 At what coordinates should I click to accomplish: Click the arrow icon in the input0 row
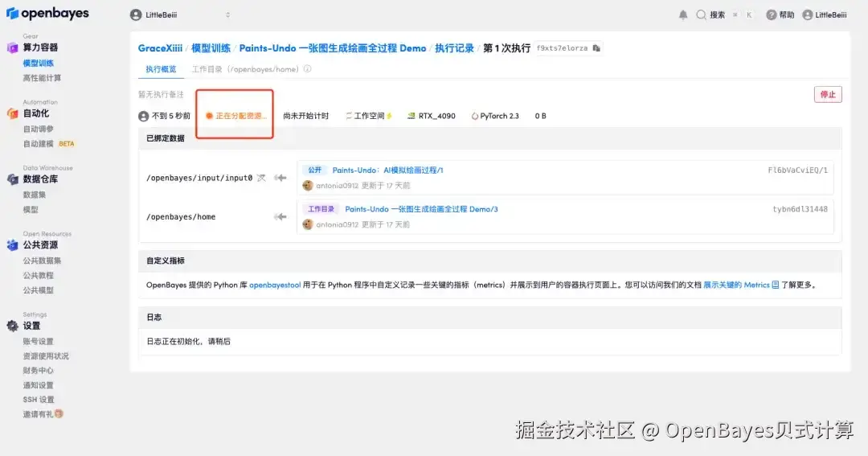pyautogui.click(x=280, y=178)
